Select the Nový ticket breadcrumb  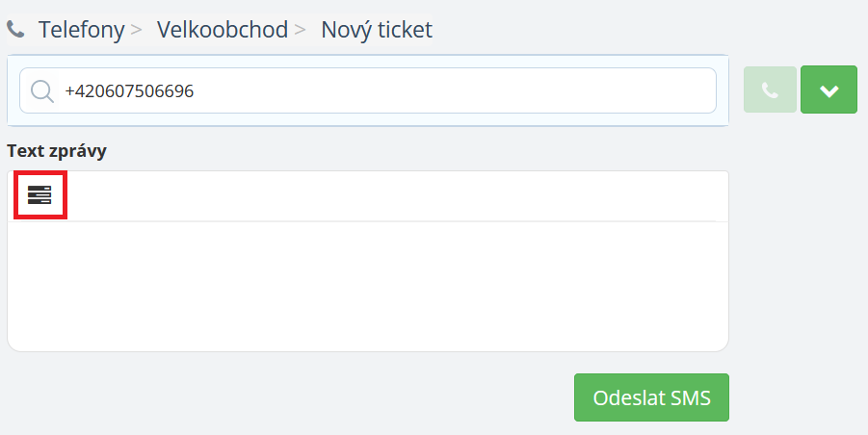point(377,30)
